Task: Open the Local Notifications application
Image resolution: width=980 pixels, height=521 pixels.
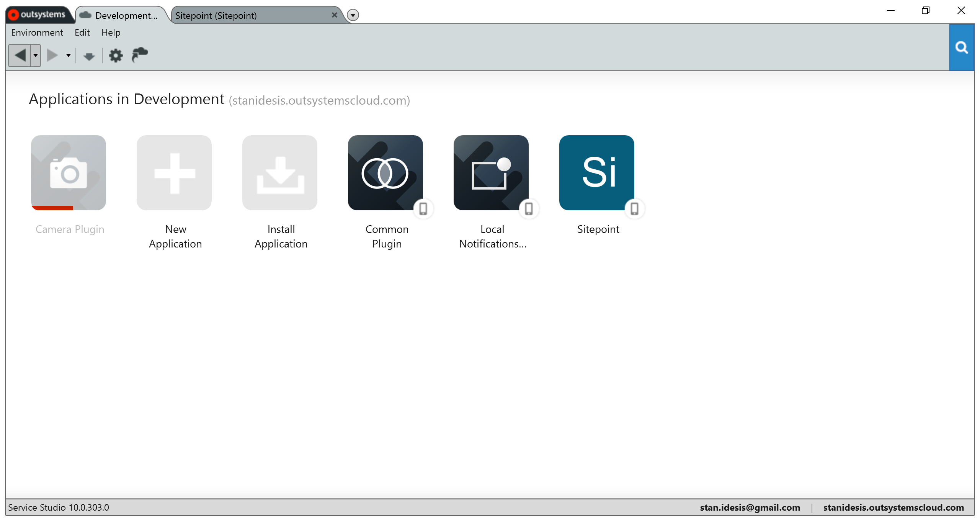Action: [x=491, y=173]
